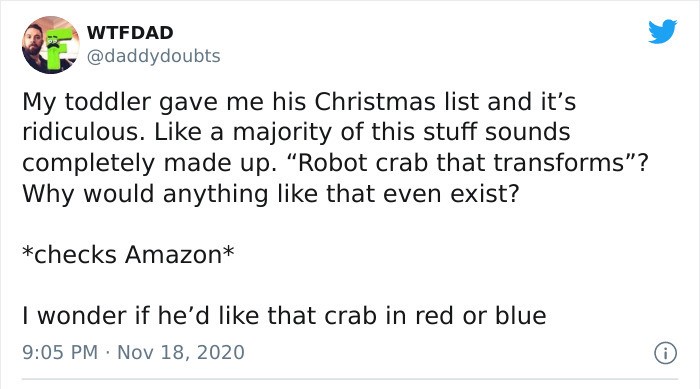
Task: Open the tweet info circle icon
Action: 665,353
